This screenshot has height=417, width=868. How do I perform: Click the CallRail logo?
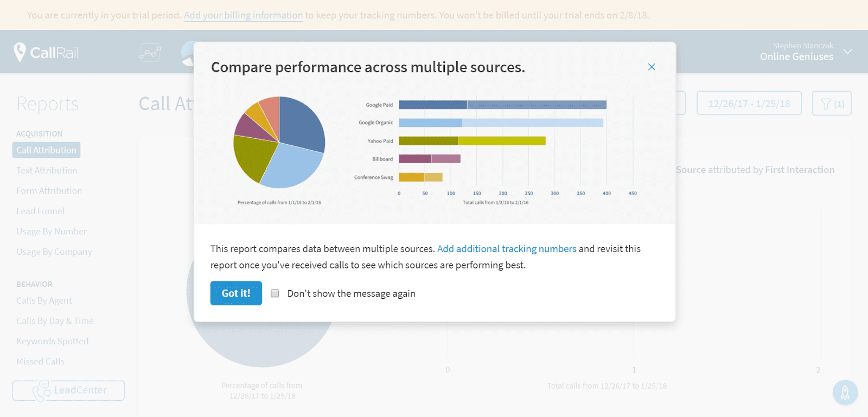46,53
